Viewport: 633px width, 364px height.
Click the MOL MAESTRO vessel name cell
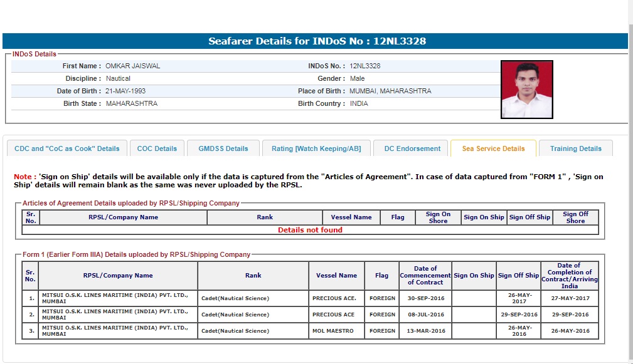pyautogui.click(x=333, y=331)
